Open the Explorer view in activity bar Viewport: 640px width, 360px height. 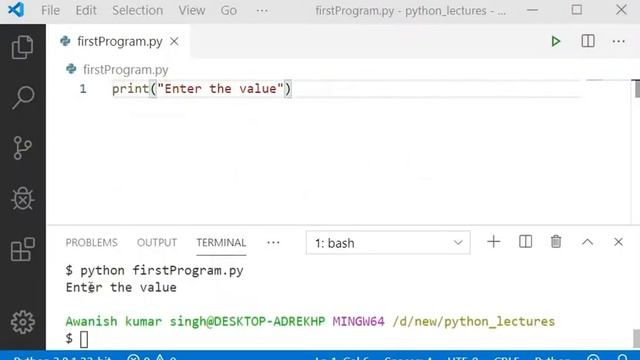pyautogui.click(x=22, y=47)
